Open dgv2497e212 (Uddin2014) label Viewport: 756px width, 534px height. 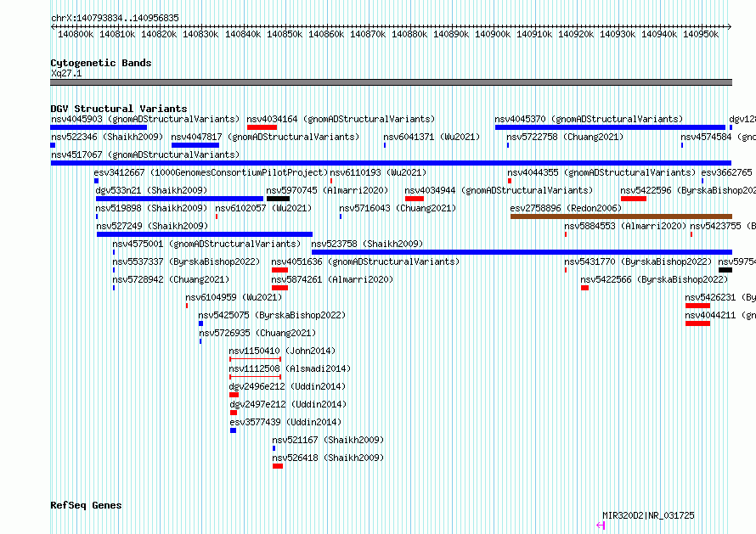point(288,404)
